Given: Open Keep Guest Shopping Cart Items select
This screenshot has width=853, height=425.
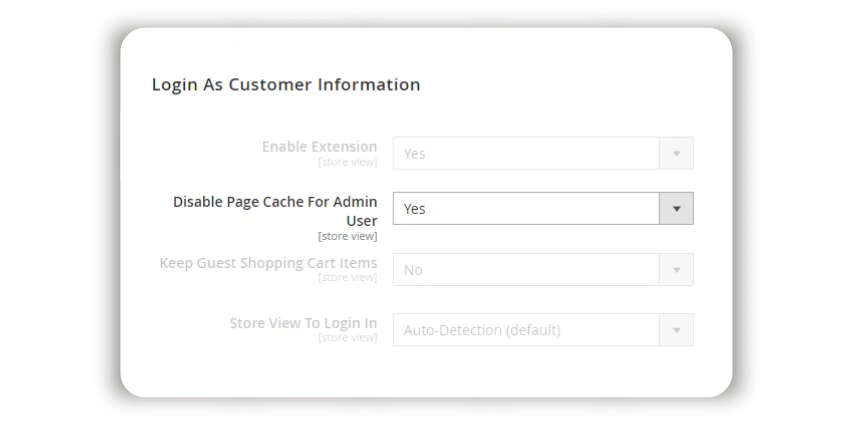Looking at the screenshot, I should coord(526,269).
